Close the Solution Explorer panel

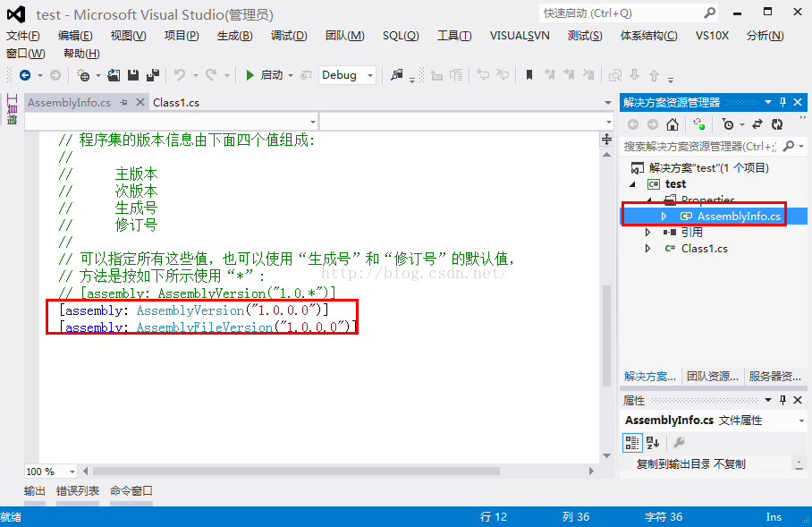coord(798,102)
